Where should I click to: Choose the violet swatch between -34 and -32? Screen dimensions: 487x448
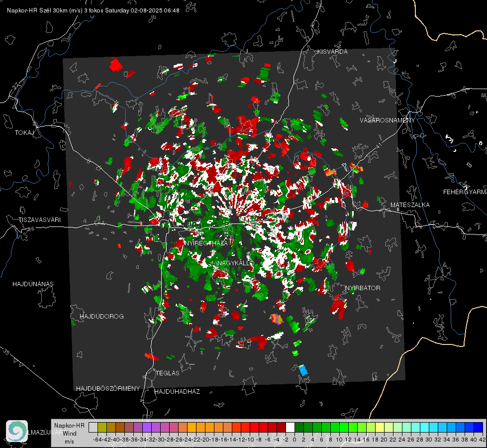pyautogui.click(x=147, y=427)
